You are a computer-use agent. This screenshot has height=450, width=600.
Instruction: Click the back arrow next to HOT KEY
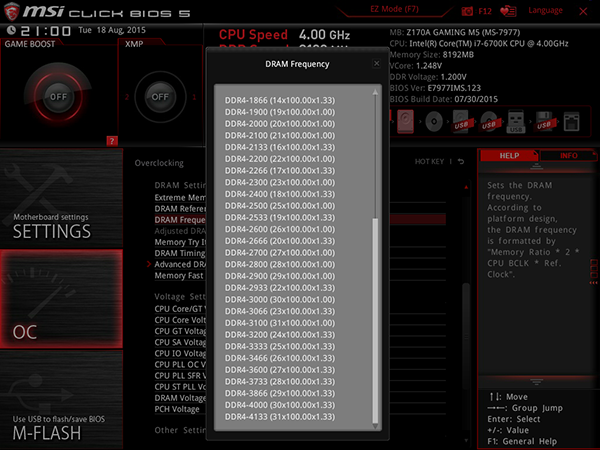461,161
